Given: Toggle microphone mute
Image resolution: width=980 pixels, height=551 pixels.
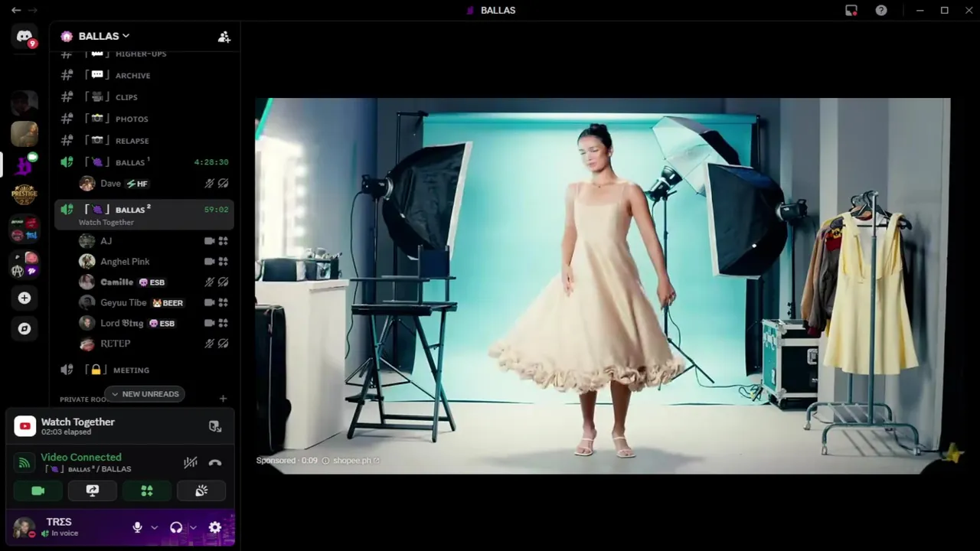Looking at the screenshot, I should (x=137, y=527).
